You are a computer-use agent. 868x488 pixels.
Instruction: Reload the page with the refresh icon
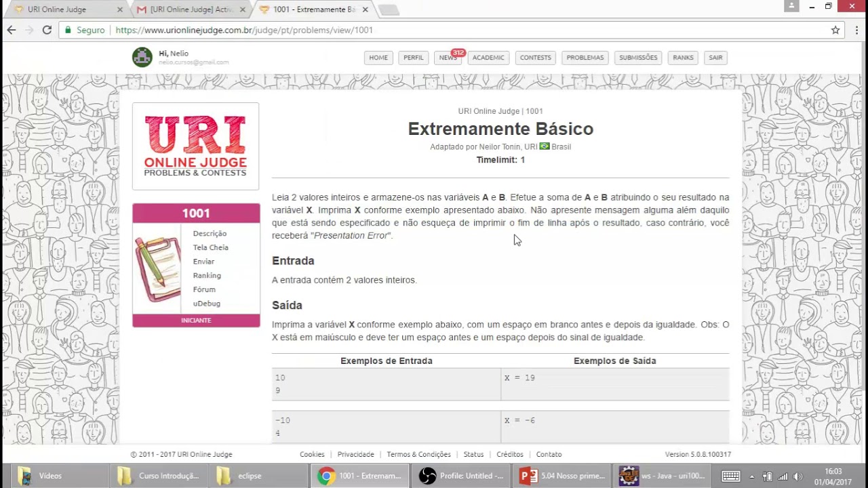click(47, 30)
